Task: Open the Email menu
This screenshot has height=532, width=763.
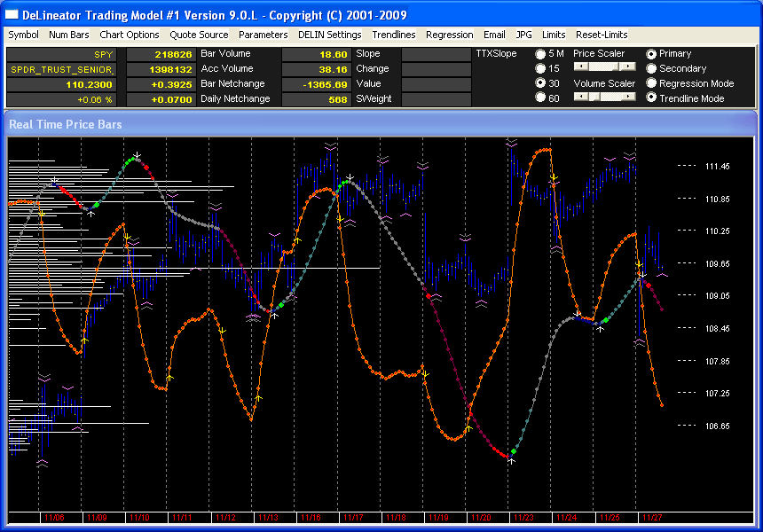Action: point(494,35)
